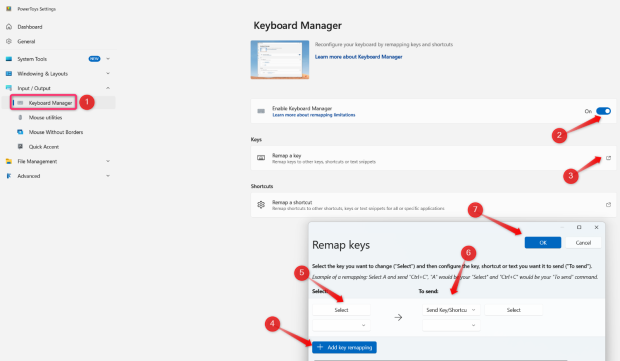Click the Quick Accent icon
This screenshot has height=361, width=620.
point(20,146)
